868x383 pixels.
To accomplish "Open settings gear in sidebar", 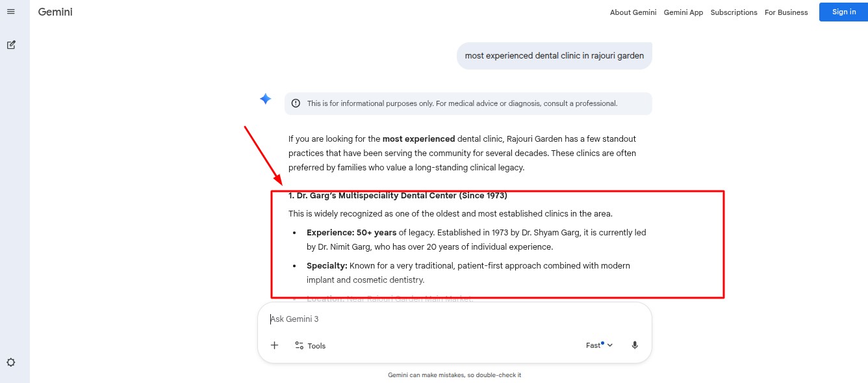I will (11, 362).
